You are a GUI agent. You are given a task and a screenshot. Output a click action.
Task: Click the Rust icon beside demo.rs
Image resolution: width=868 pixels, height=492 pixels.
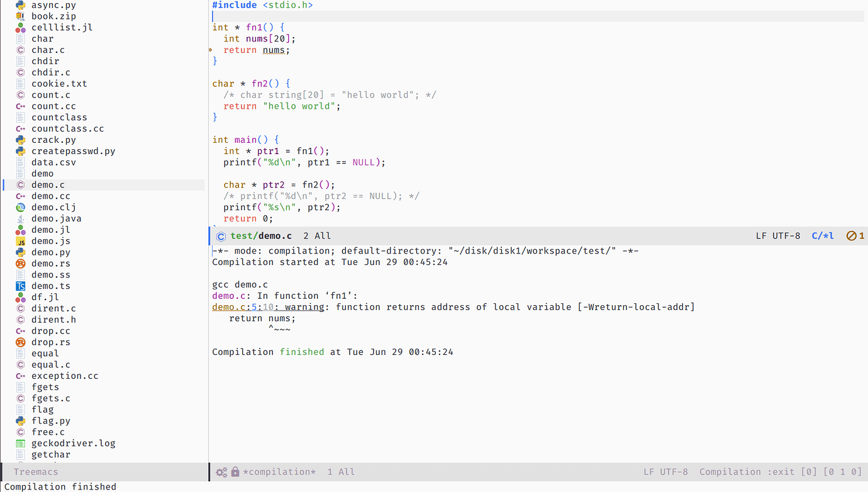pyautogui.click(x=21, y=263)
